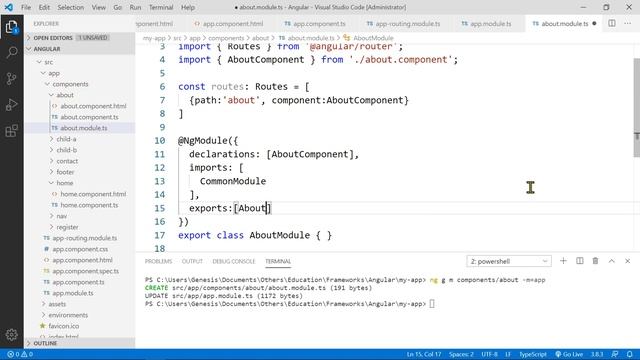Collapse the components folder
The image size is (640, 360).
[x=70, y=84]
